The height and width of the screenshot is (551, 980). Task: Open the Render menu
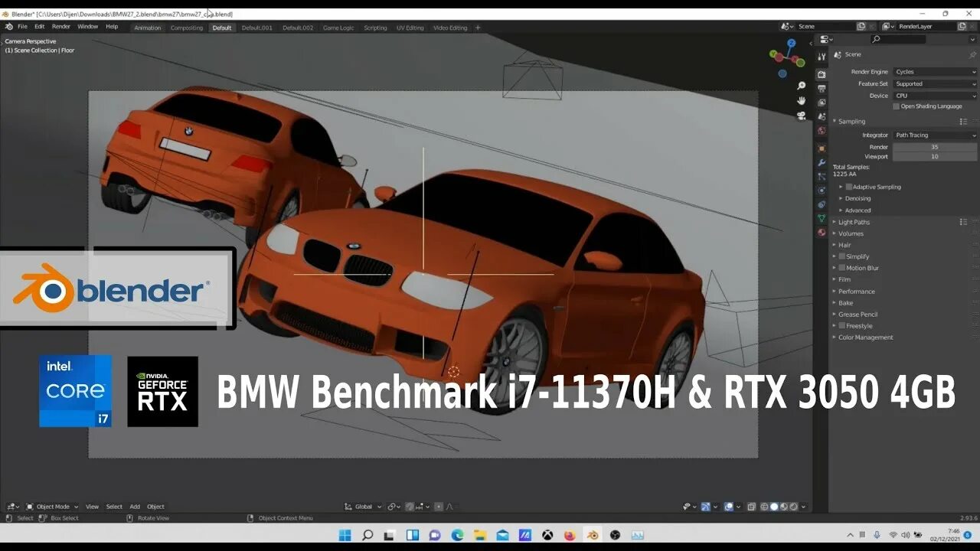(x=61, y=27)
